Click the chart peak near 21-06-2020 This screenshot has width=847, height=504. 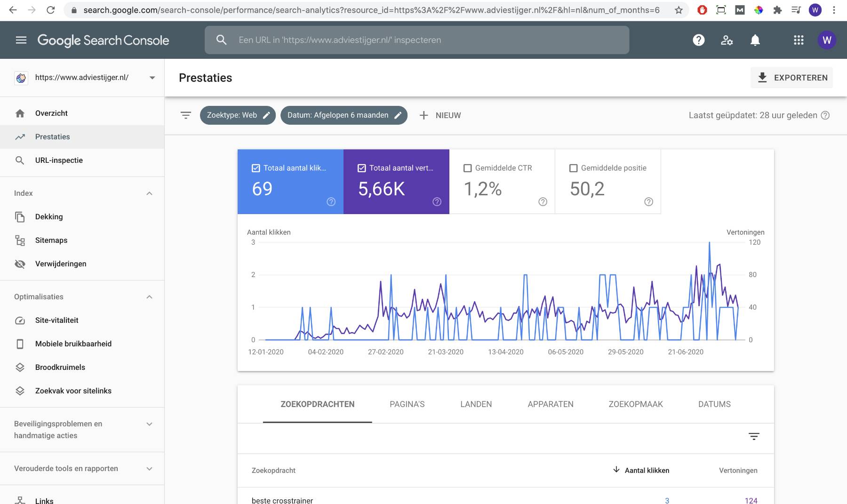(710, 243)
